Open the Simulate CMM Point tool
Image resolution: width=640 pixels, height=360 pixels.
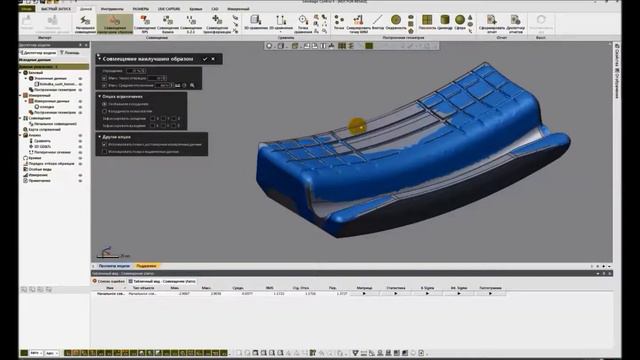(358, 24)
